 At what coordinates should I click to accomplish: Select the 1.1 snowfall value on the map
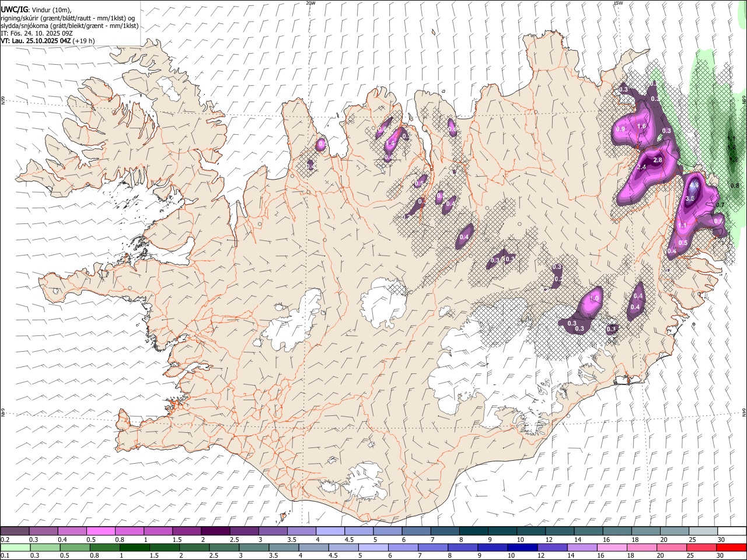coord(682,225)
